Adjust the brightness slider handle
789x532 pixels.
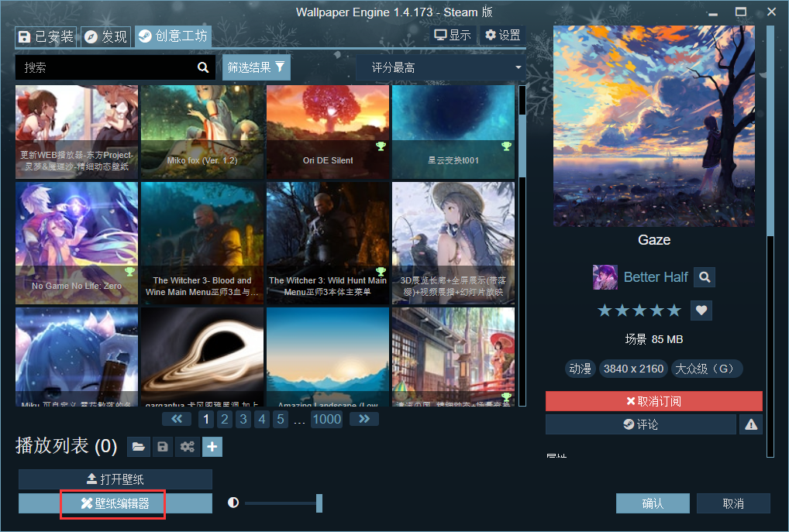pyautogui.click(x=319, y=503)
